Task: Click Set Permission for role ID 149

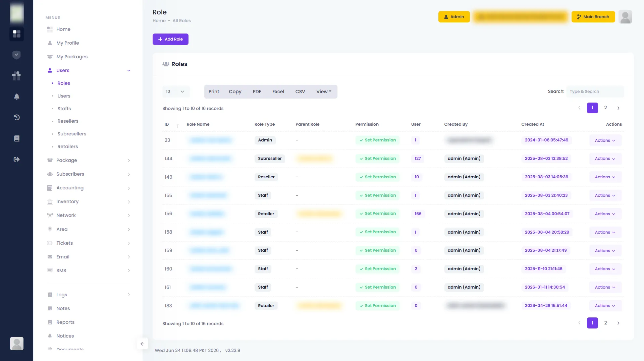Action: [377, 177]
